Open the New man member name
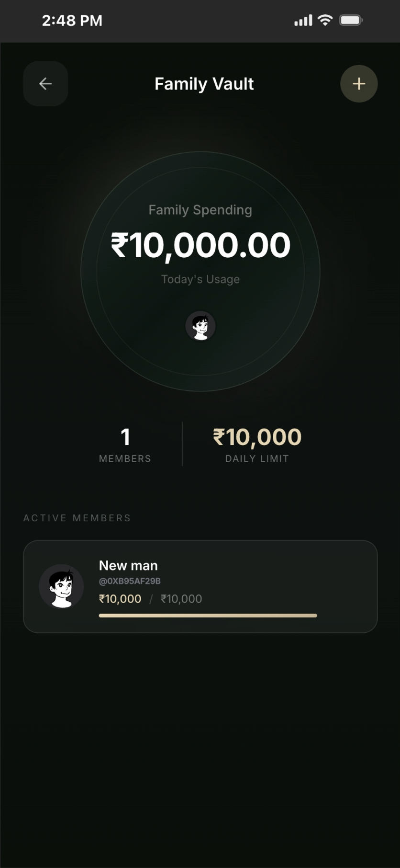 (128, 566)
